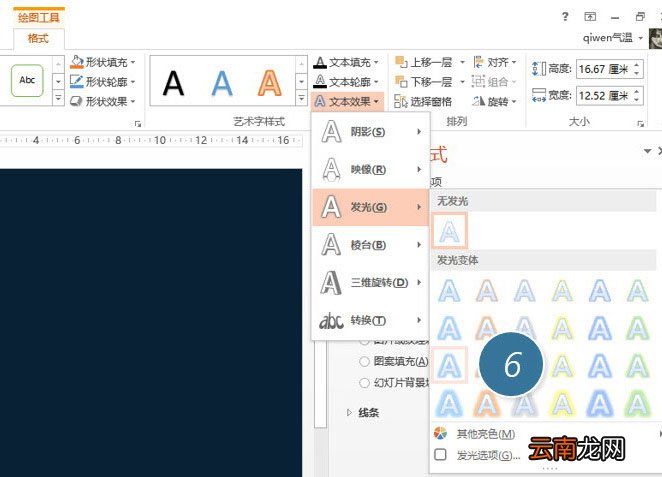
Task: Pick third-row green glow variant
Action: (x=638, y=366)
